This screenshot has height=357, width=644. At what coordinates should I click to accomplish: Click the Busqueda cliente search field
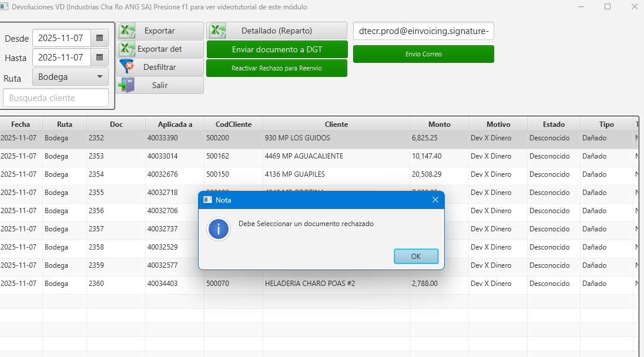click(x=56, y=98)
